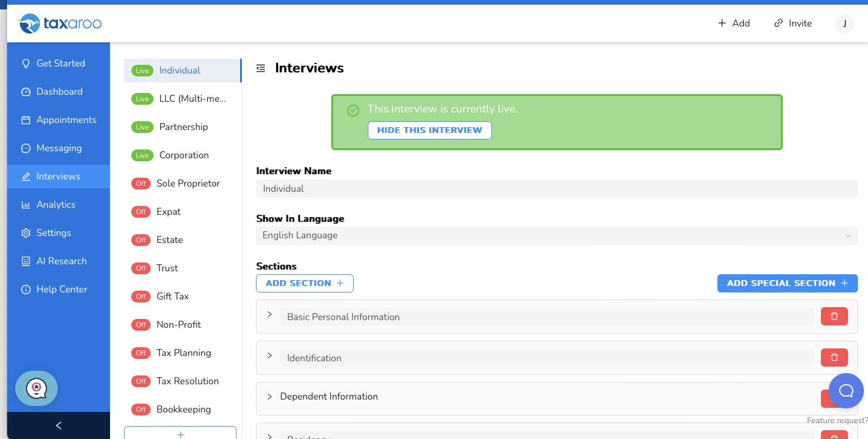Open the support chat bubble
Screen dimensions: 868x439
[846, 391]
